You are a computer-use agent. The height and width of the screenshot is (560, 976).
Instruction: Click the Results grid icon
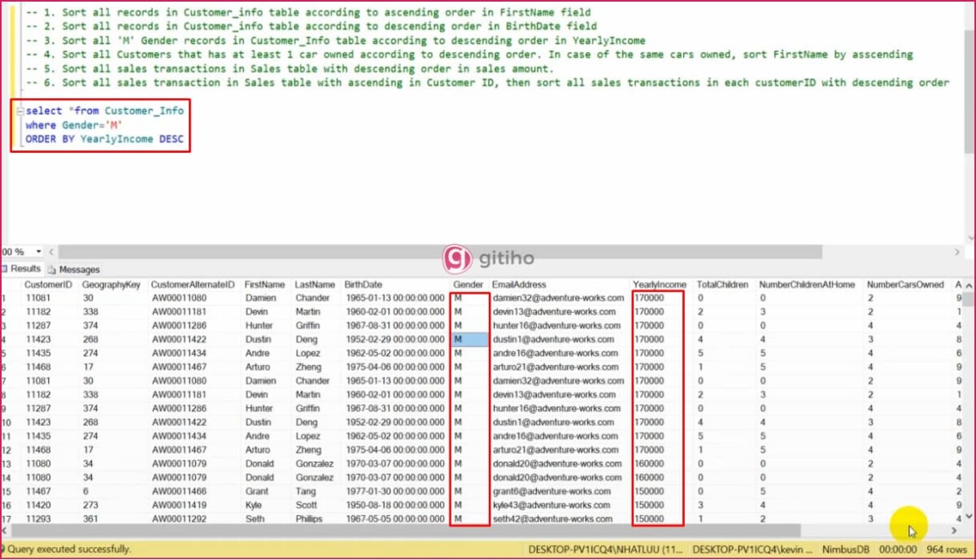coord(4,269)
